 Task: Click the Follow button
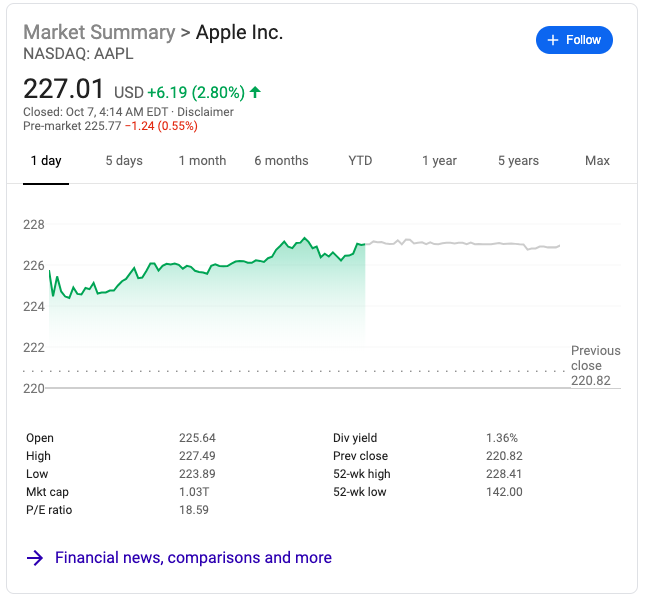(x=574, y=40)
